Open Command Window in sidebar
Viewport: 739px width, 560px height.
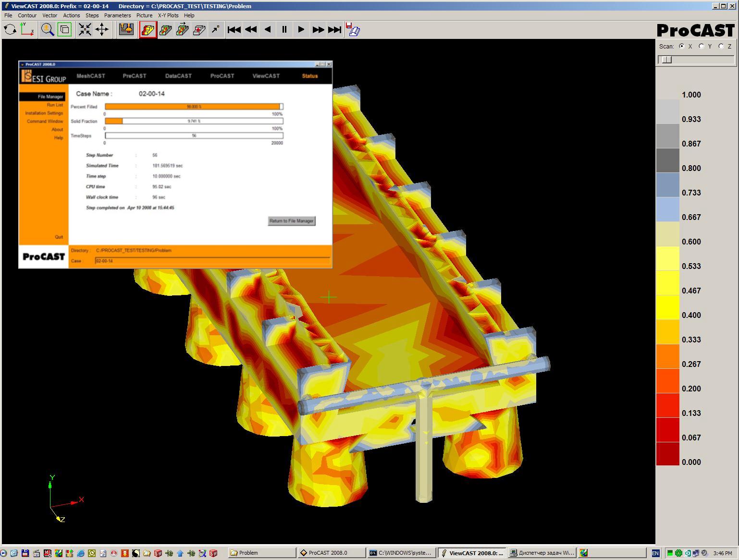click(45, 121)
